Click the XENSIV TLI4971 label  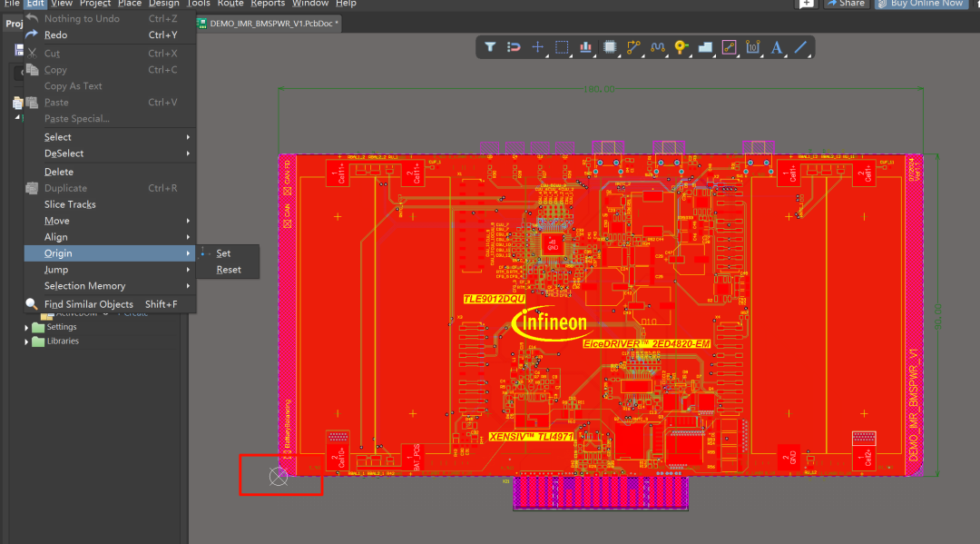coord(531,437)
